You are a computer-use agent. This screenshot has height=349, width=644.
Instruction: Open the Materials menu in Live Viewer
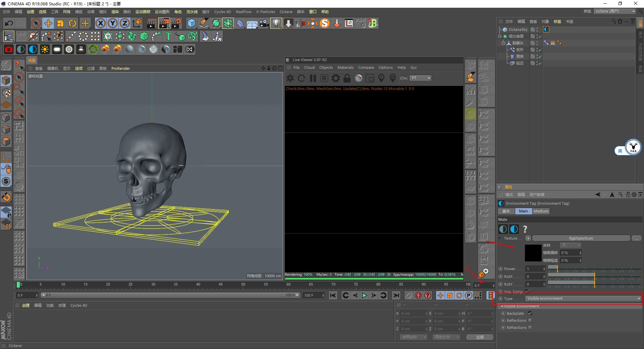pos(345,67)
